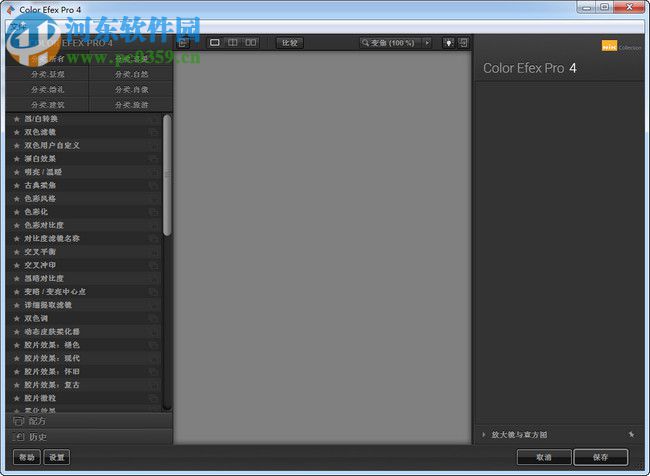Toggle favorite star for 黑/白转换
Viewport: 650px width, 476px height.
pyautogui.click(x=17, y=119)
